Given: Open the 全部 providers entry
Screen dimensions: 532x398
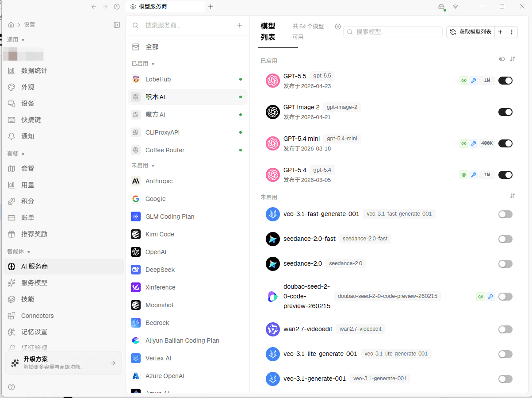Looking at the screenshot, I should point(188,46).
